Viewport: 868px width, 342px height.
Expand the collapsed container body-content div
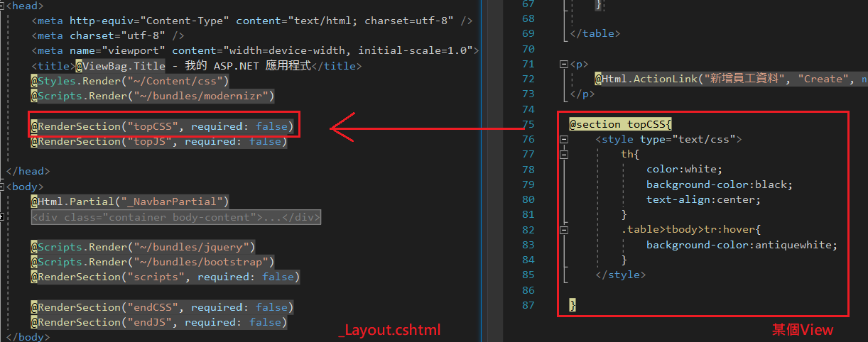point(3,217)
